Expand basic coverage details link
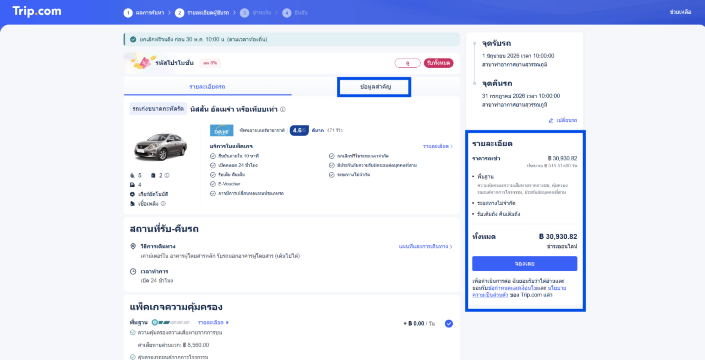 [214, 322]
